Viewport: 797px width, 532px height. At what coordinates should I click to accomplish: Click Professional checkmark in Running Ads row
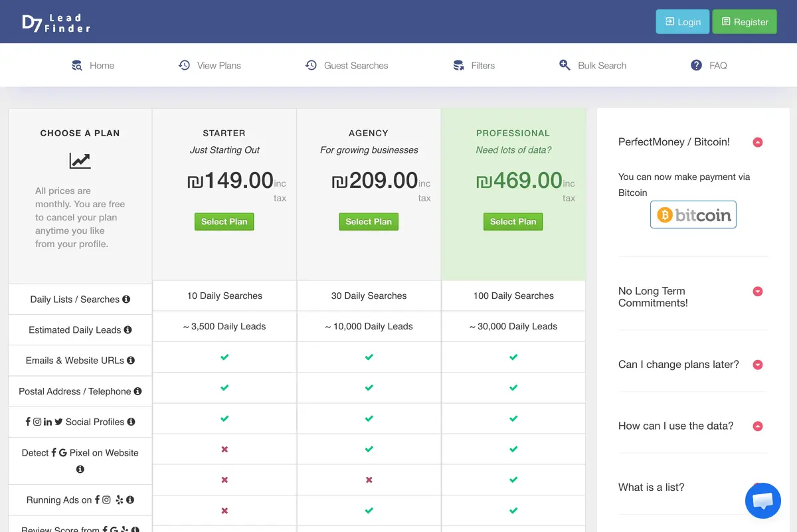(x=513, y=480)
